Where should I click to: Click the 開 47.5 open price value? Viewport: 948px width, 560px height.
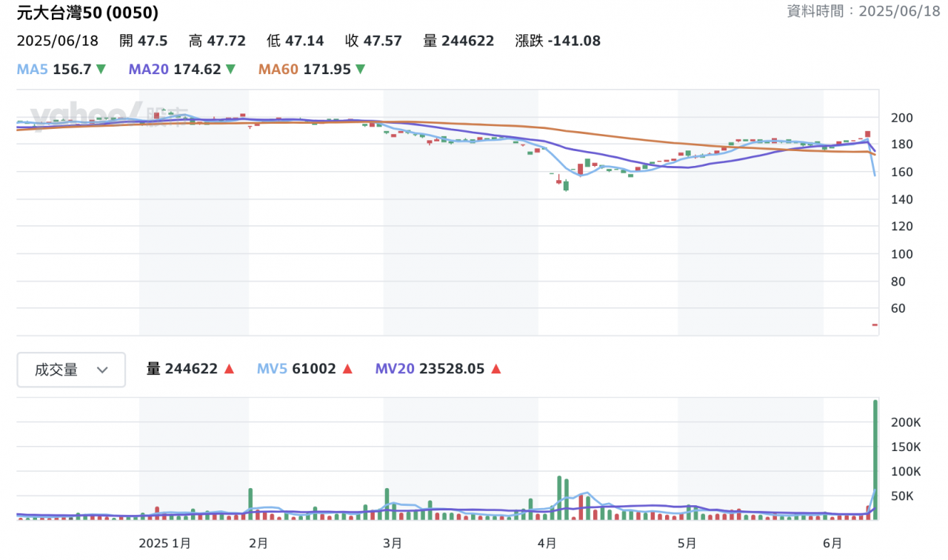point(143,41)
